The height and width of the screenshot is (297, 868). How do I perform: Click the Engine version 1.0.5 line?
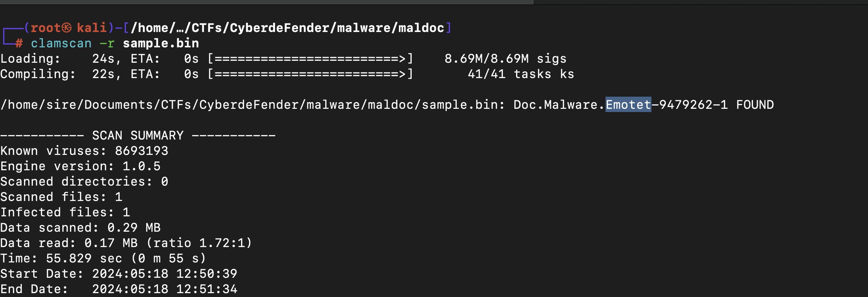tap(80, 166)
